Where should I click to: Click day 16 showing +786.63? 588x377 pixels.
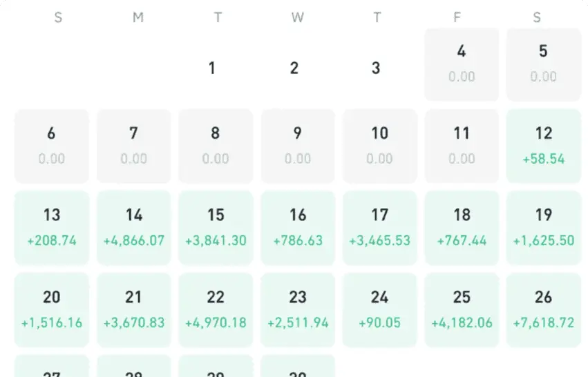[x=298, y=228]
